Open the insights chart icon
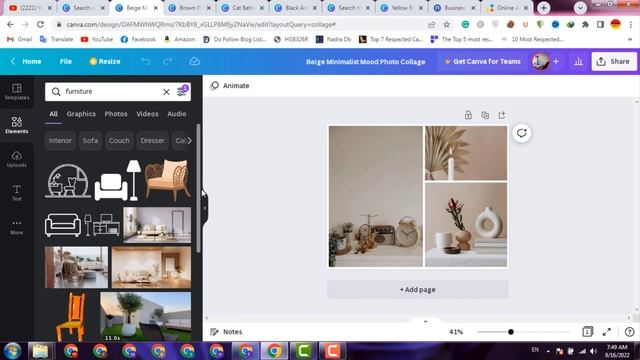 tap(578, 62)
